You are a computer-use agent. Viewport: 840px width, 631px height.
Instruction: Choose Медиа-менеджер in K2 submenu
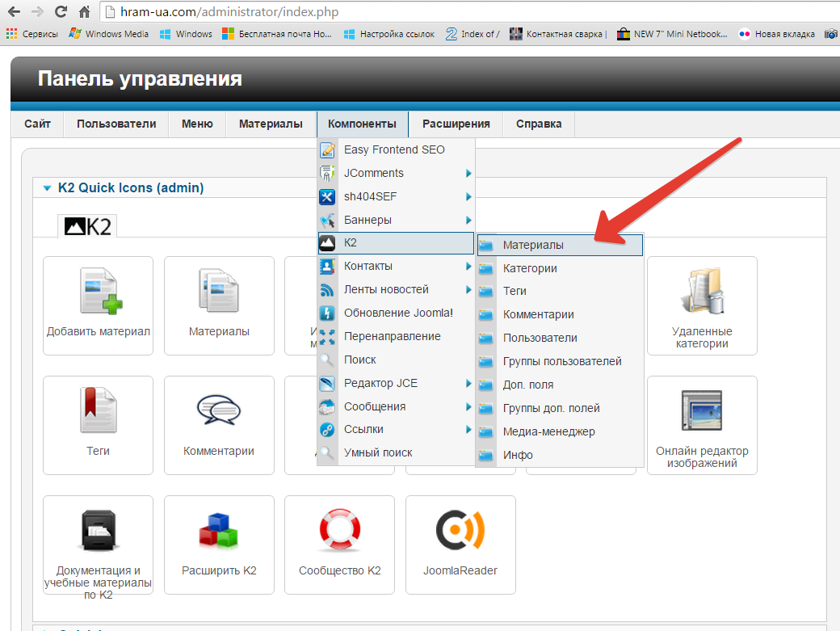tap(560, 431)
